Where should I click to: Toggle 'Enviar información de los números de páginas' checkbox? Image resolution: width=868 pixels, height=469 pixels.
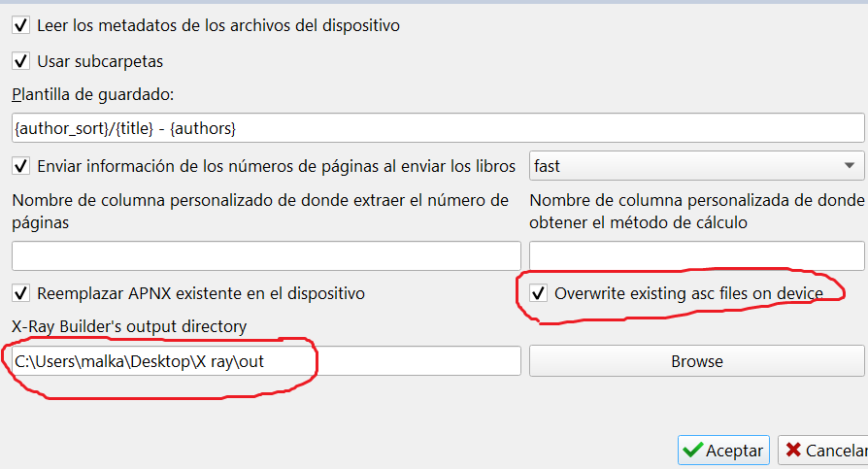point(21,166)
